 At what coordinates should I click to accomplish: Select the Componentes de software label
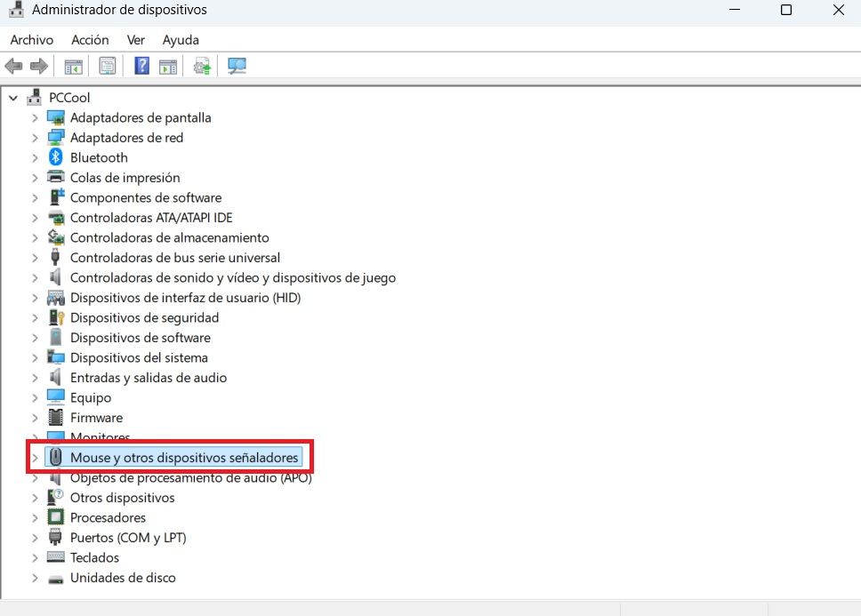point(146,197)
